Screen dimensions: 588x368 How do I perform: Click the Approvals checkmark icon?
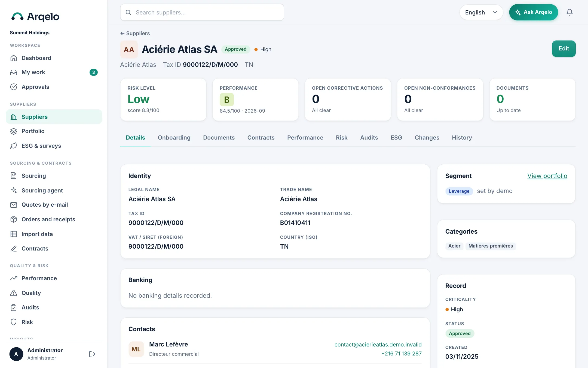tap(14, 87)
